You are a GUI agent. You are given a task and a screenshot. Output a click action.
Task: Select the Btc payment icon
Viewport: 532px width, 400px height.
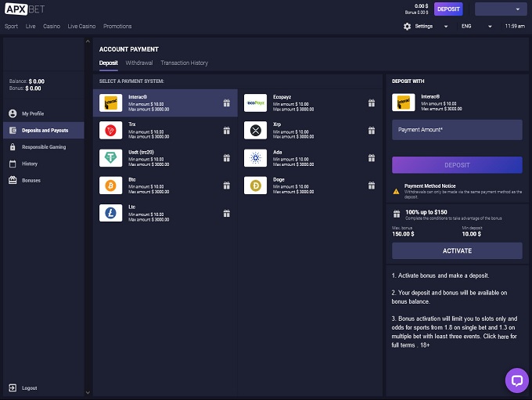111,185
